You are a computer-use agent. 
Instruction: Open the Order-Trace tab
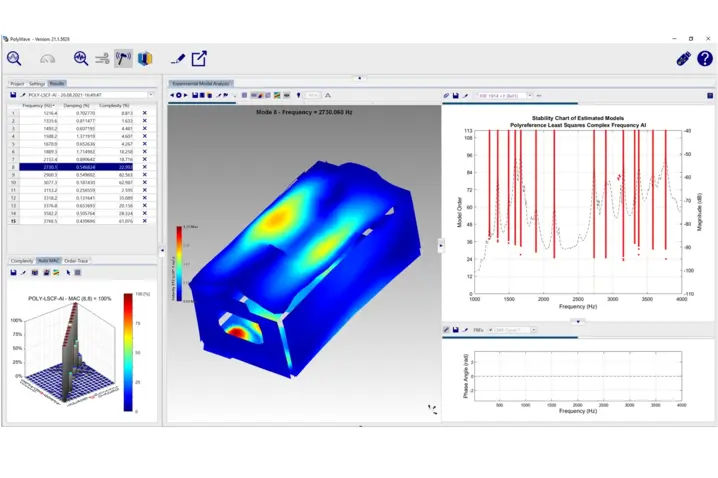tap(76, 260)
